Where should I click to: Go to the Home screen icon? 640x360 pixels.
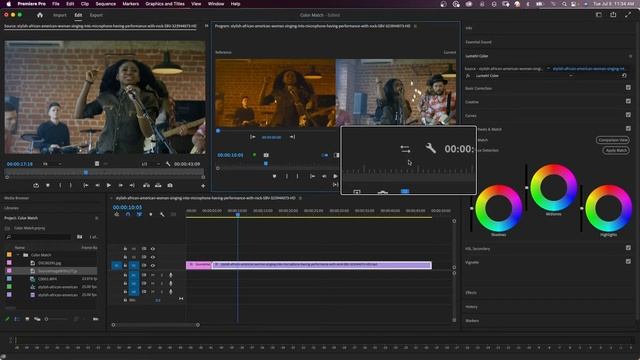point(40,15)
